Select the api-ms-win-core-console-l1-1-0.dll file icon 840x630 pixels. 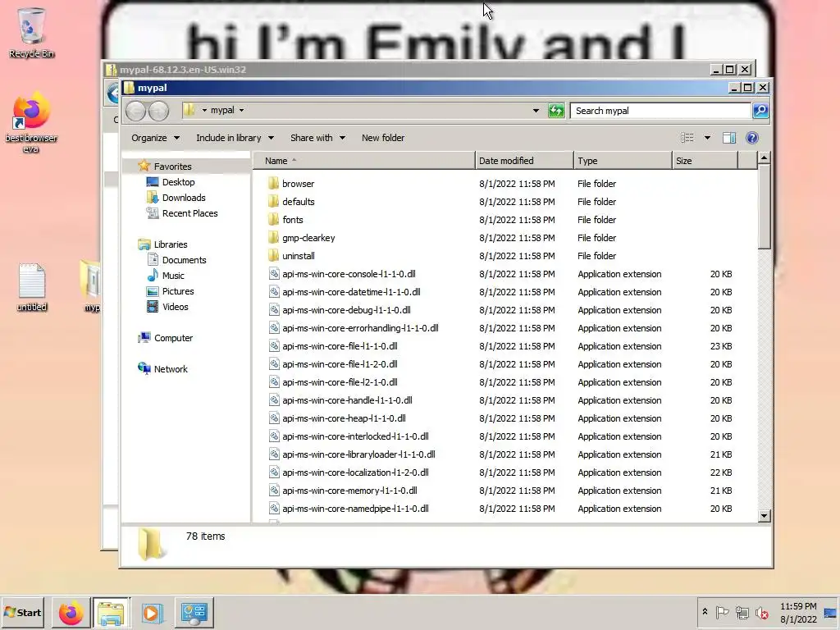pos(274,274)
